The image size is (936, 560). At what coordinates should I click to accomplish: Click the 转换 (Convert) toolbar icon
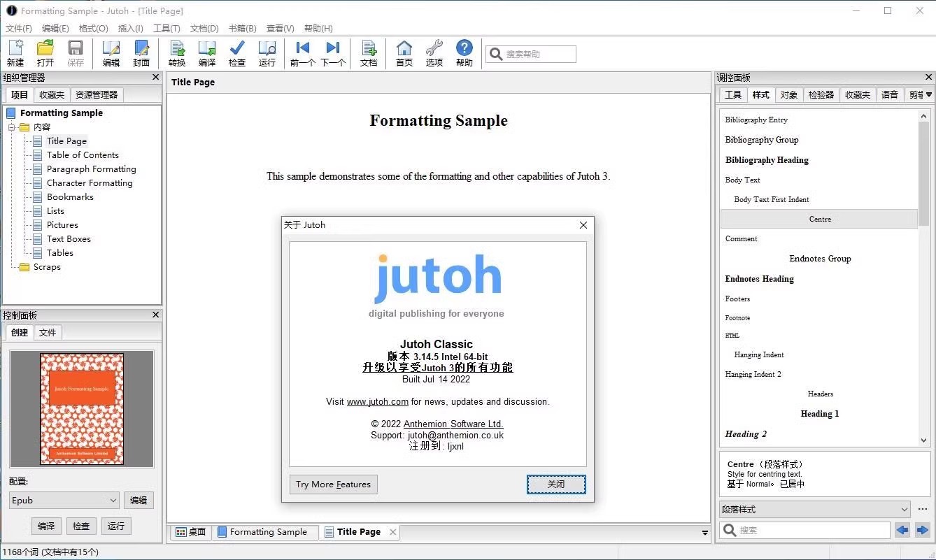(x=177, y=53)
